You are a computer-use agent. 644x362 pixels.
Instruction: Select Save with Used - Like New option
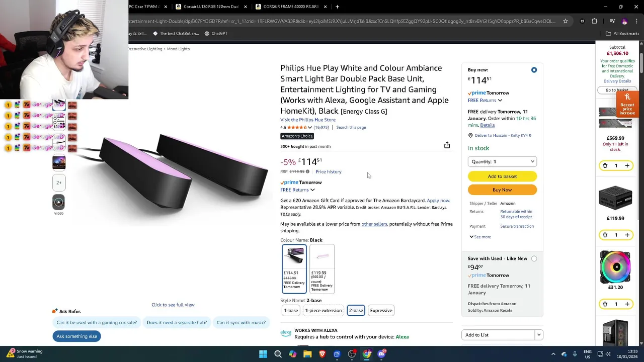coord(534,258)
